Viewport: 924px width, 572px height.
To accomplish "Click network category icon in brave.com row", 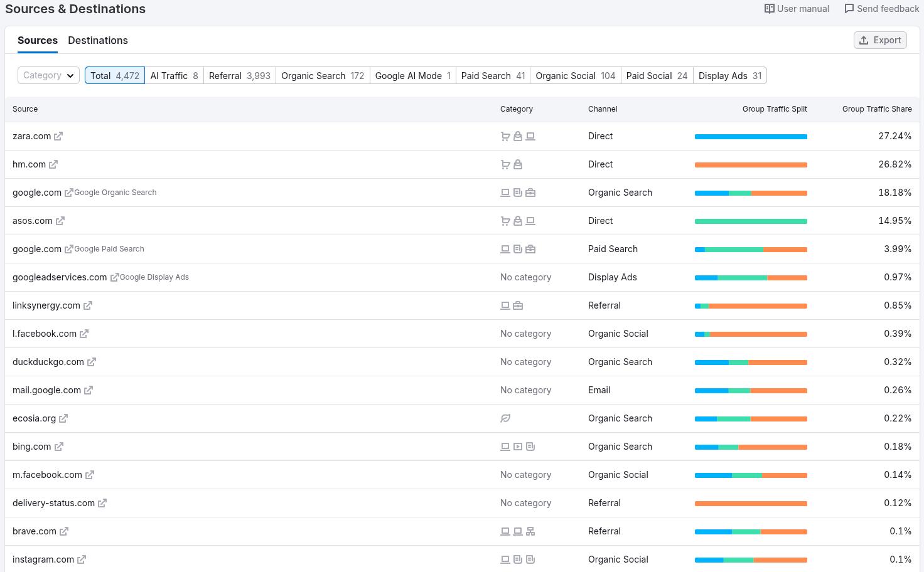I will tap(530, 531).
